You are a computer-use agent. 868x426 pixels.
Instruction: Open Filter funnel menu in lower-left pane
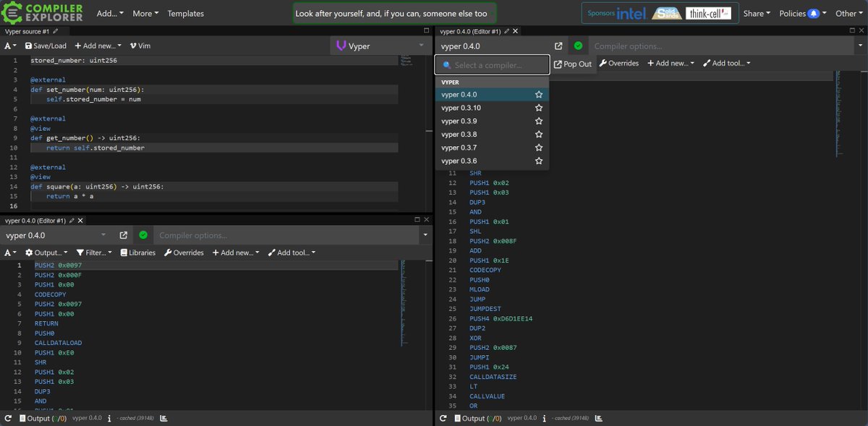tap(95, 252)
